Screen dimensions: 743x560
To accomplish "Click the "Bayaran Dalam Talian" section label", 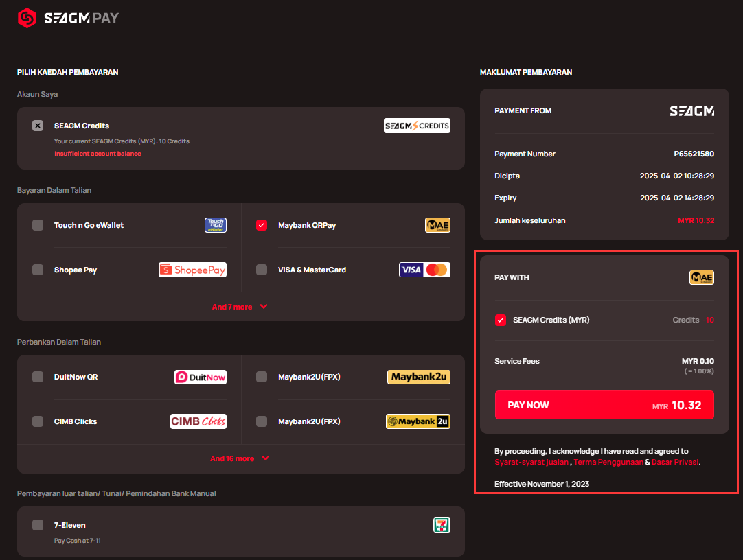I will (x=54, y=190).
